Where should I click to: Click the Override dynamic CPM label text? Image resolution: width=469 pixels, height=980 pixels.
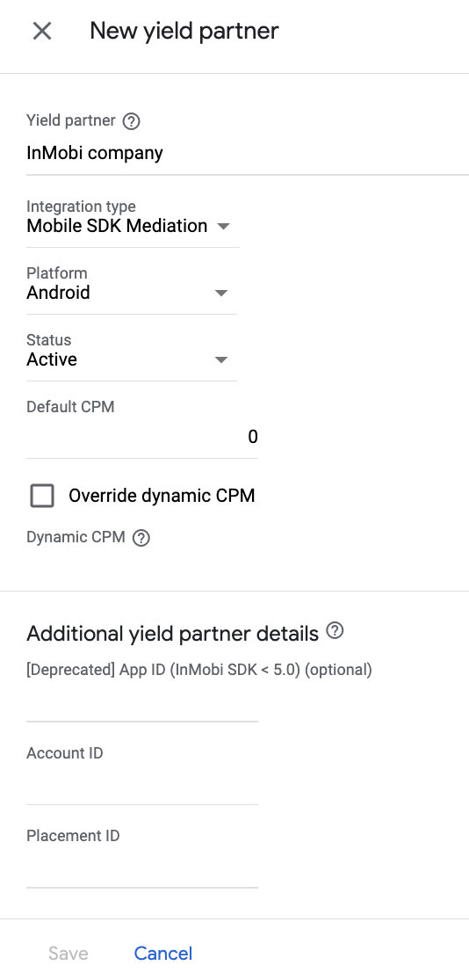tap(162, 497)
